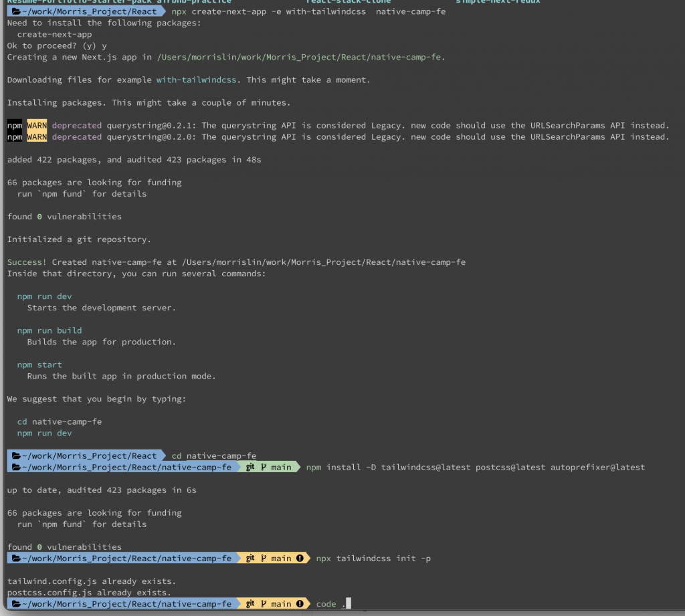The image size is (685, 616).
Task: Click folder icon in the 'cd native-camp-fe' prompt
Action: click(16, 455)
